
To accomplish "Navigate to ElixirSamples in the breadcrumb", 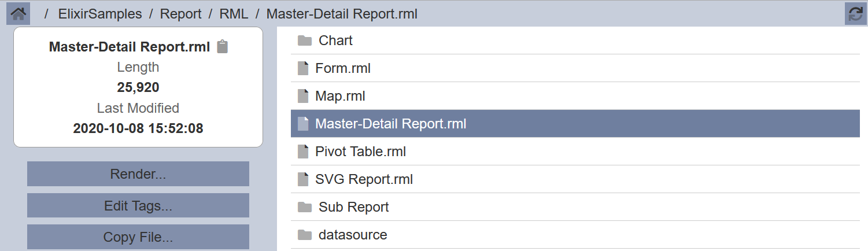I will tap(100, 14).
